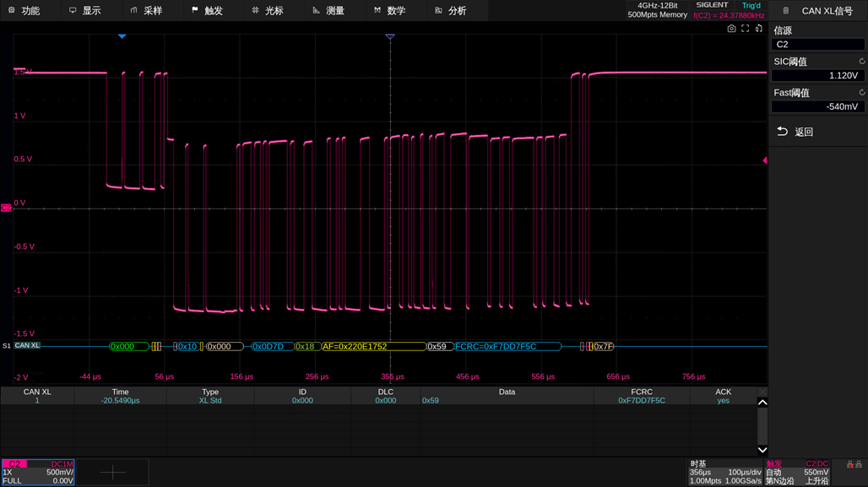Click the ID column header
This screenshot has width=868, height=487.
[x=302, y=392]
